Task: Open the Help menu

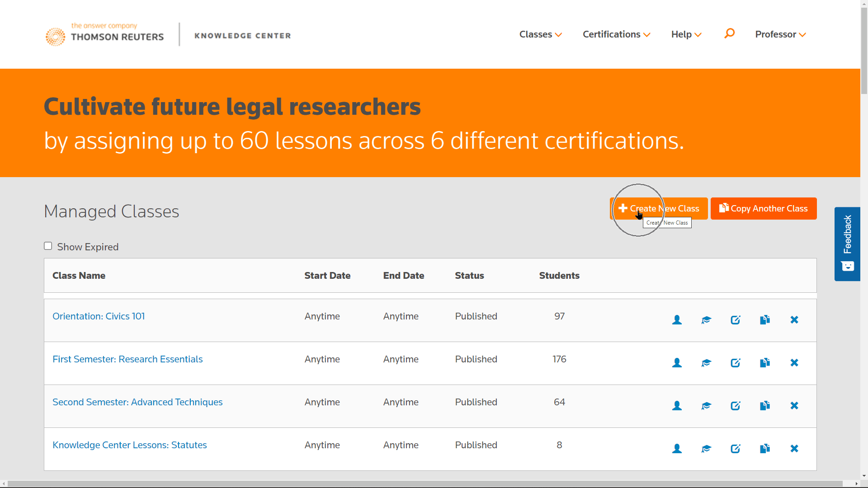Action: point(686,34)
